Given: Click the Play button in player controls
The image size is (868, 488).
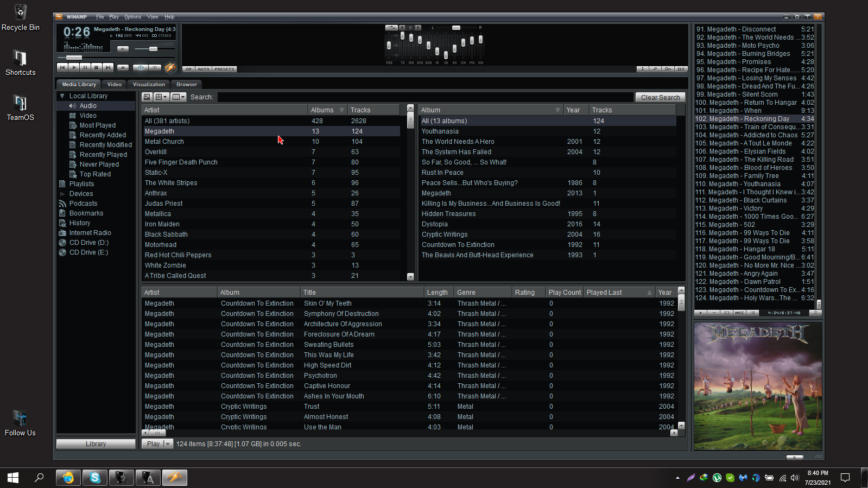Looking at the screenshot, I should [x=74, y=67].
